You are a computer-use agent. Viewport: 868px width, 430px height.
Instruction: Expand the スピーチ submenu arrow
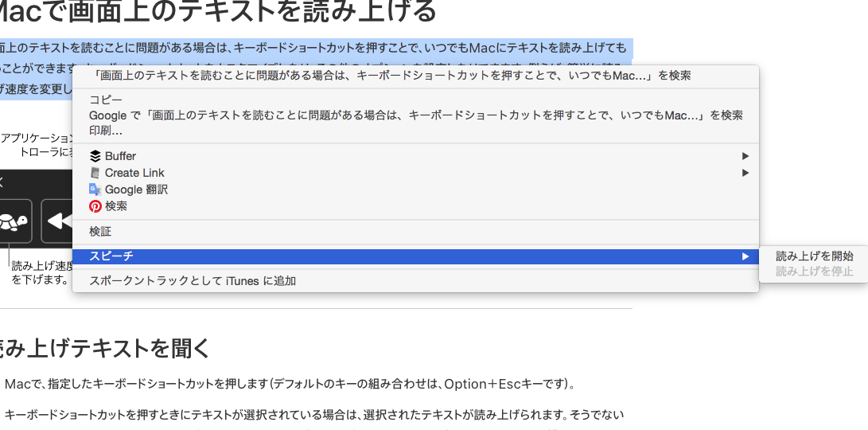point(745,256)
